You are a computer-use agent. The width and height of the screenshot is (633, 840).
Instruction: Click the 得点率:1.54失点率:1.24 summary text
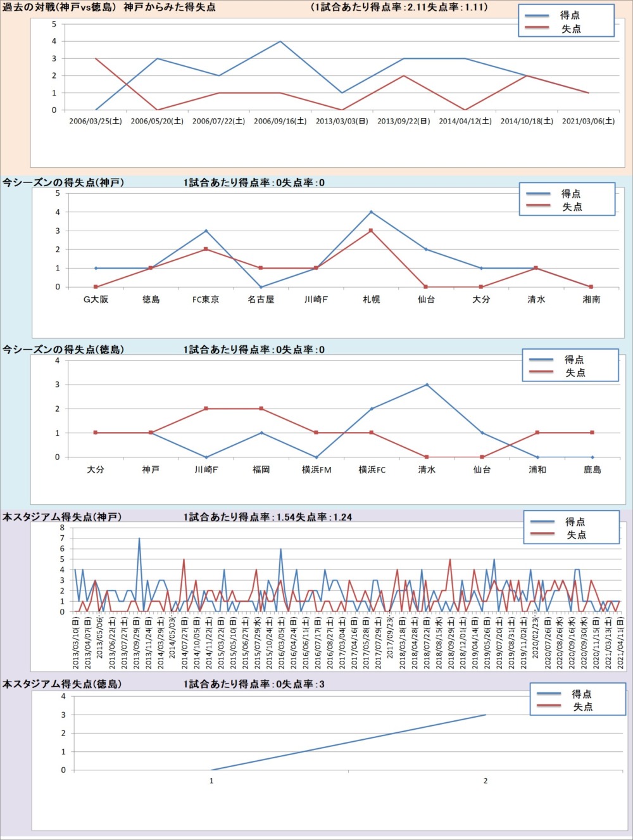(x=267, y=517)
